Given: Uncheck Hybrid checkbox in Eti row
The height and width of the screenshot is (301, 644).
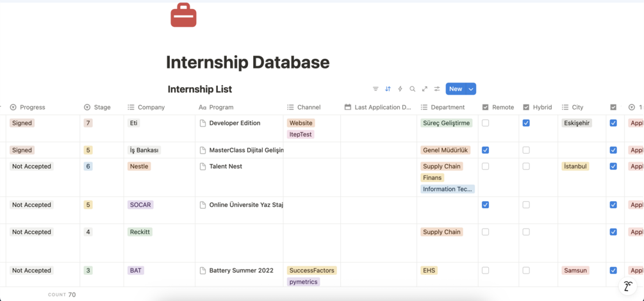Looking at the screenshot, I should (526, 123).
